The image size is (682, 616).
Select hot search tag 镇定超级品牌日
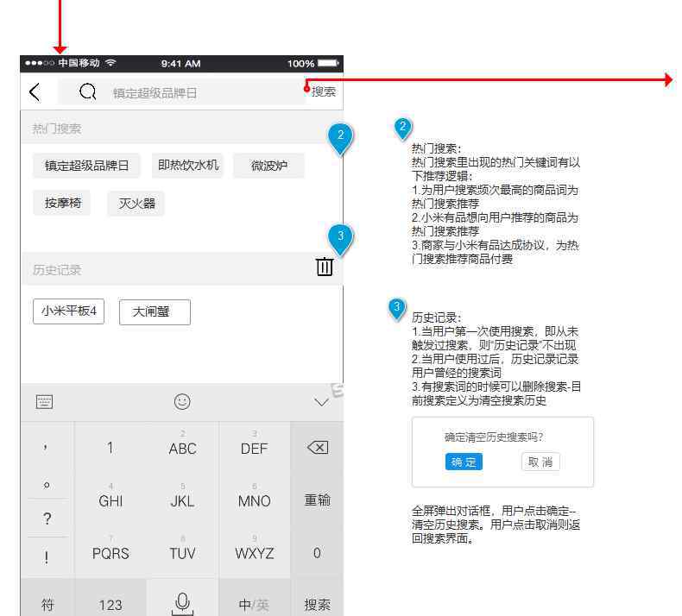click(x=86, y=166)
